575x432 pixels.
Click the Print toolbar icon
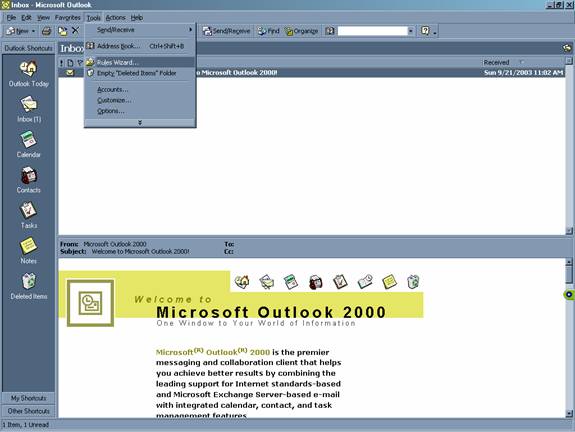pos(47,31)
